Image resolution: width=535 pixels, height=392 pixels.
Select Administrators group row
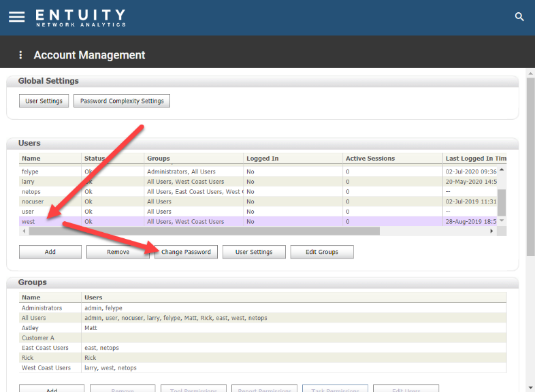[263, 308]
